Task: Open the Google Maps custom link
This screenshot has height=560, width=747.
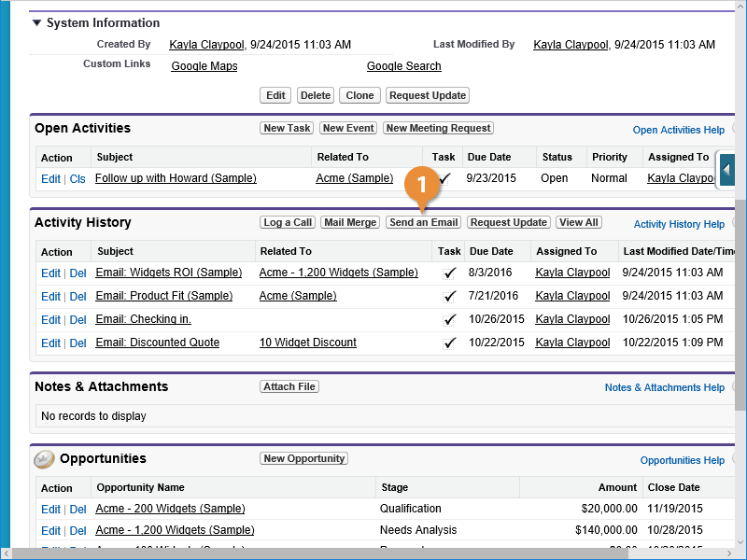Action: tap(204, 66)
